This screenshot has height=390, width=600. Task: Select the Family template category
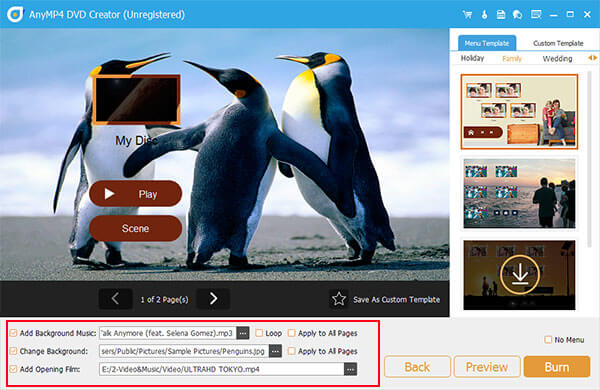point(512,59)
